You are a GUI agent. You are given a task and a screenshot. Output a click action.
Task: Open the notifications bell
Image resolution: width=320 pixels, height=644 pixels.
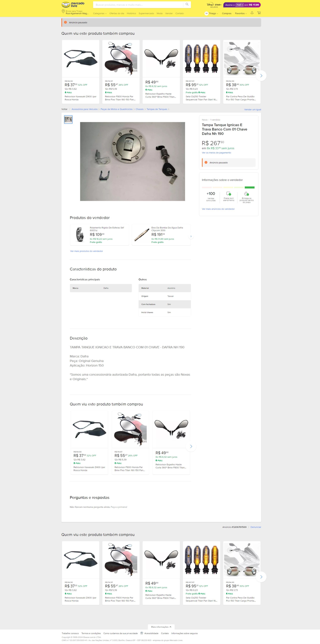(x=252, y=13)
